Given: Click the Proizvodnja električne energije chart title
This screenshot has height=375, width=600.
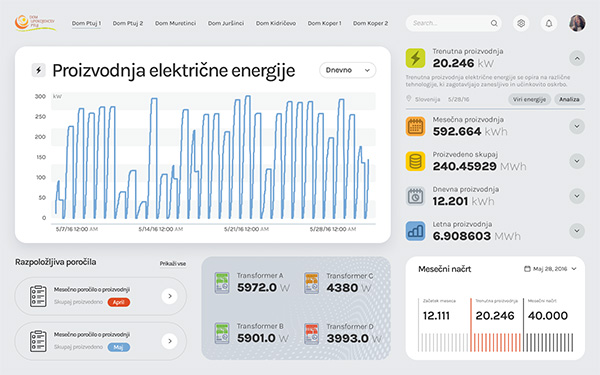Looking at the screenshot, I should coord(174,71).
